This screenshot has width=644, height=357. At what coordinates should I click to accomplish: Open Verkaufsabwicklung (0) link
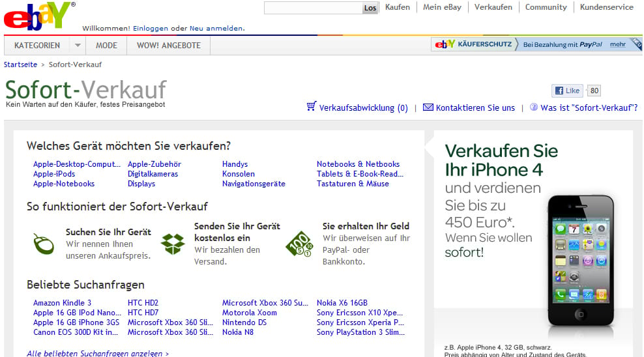point(364,108)
